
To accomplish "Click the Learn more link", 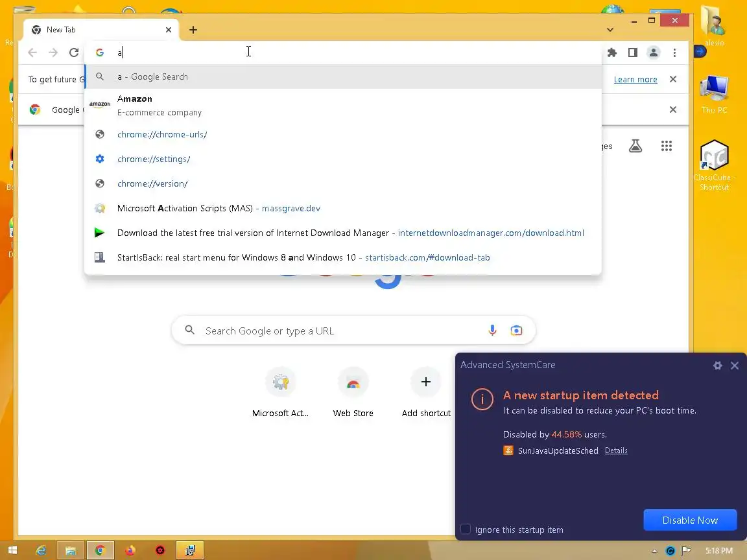I will tap(635, 80).
